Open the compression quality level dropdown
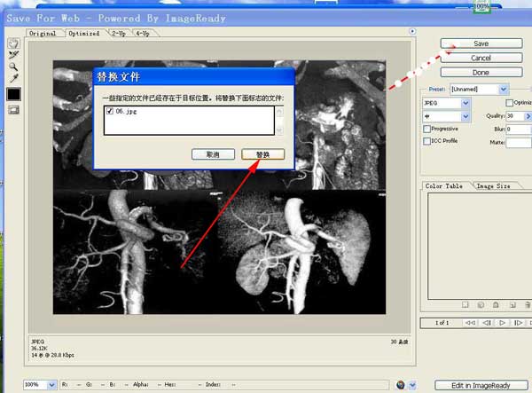532x393 pixels. [465, 116]
